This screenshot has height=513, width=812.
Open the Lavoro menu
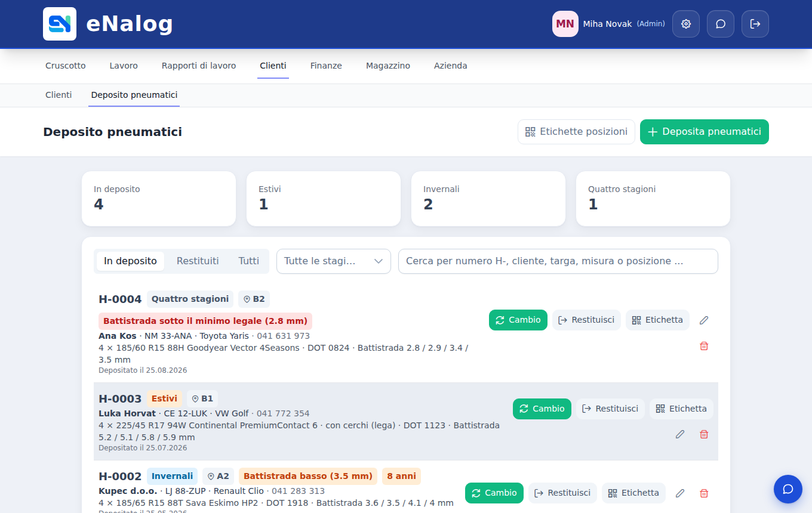(x=124, y=66)
